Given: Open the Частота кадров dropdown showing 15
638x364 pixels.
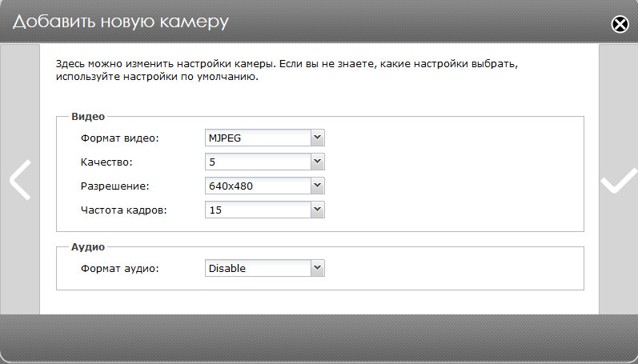Looking at the screenshot, I should (258, 210).
